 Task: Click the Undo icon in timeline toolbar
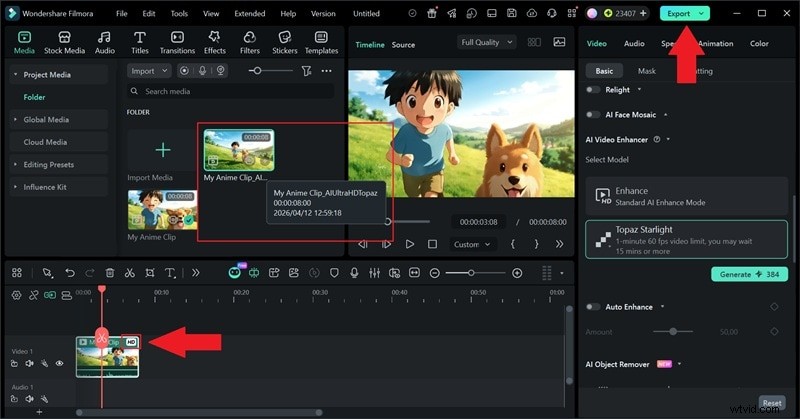point(69,273)
